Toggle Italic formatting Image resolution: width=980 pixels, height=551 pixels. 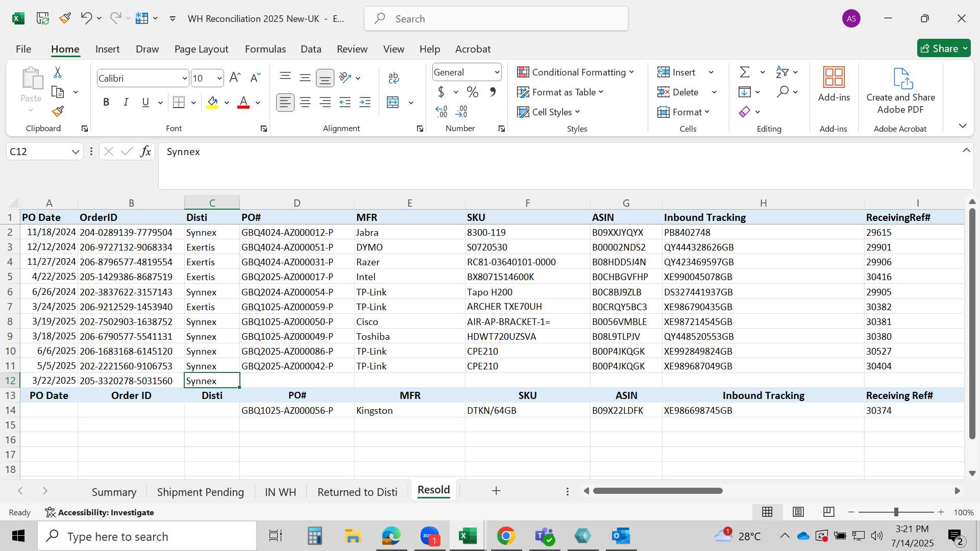(126, 103)
